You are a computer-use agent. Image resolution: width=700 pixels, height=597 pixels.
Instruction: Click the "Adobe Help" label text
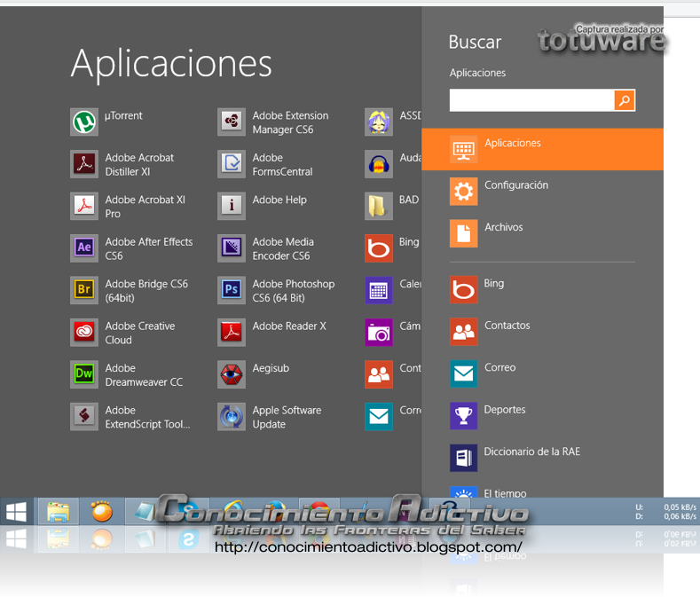[x=279, y=200]
